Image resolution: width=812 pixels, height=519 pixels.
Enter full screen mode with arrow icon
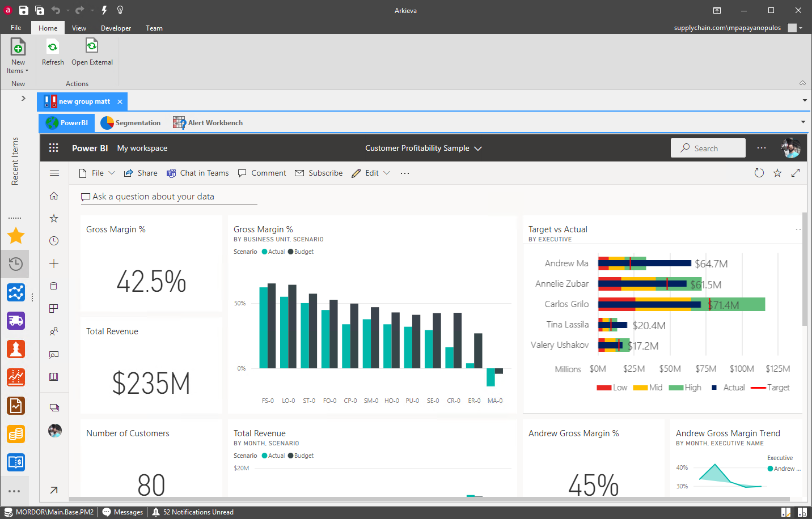796,173
